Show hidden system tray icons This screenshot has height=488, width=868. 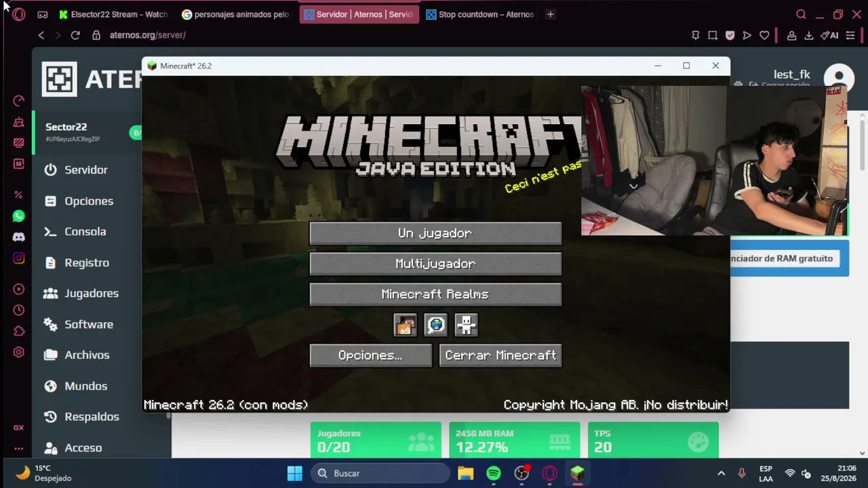tap(722, 473)
